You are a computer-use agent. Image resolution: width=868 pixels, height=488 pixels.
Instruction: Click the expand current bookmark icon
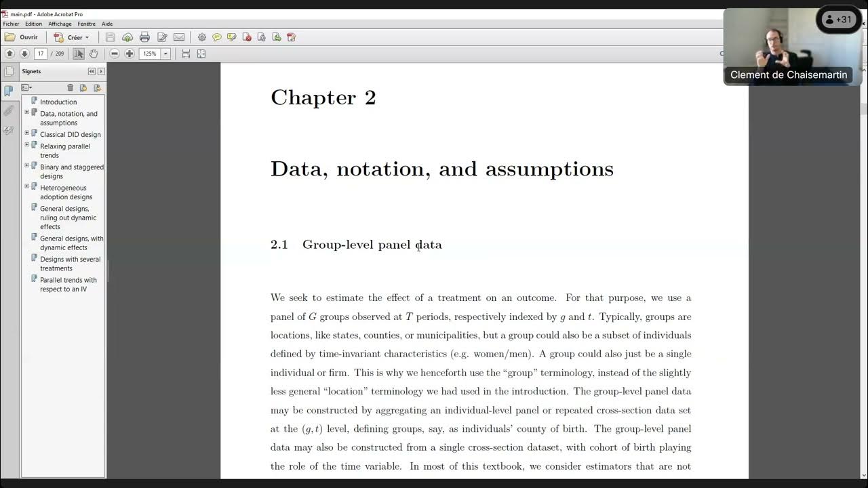(97, 87)
